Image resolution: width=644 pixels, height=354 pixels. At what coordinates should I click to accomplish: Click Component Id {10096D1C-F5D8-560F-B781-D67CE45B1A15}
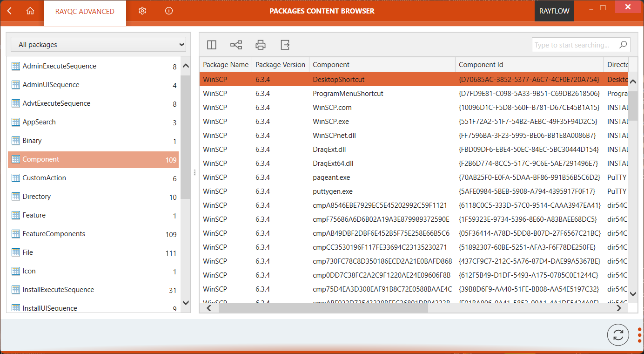(529, 108)
